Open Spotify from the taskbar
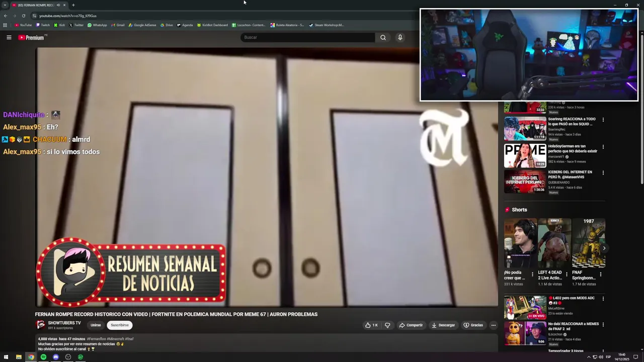Viewport: 644px width, 362px height. [x=43, y=357]
